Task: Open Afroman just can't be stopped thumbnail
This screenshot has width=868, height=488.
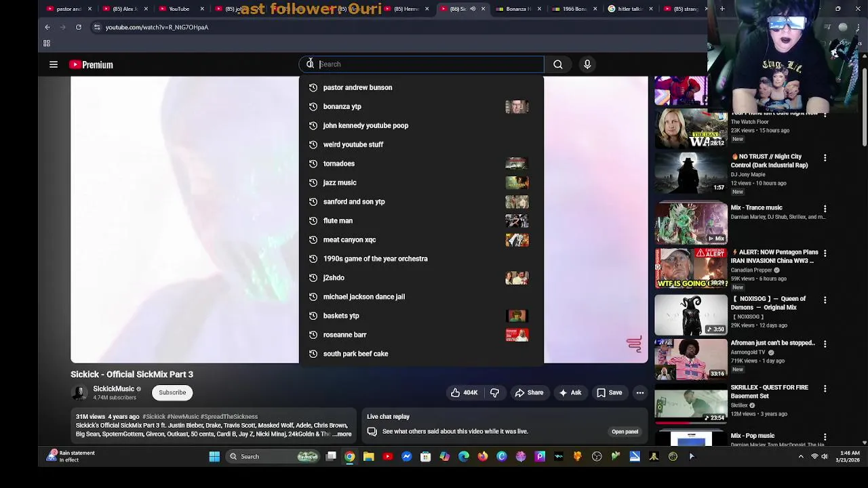Action: pos(690,358)
